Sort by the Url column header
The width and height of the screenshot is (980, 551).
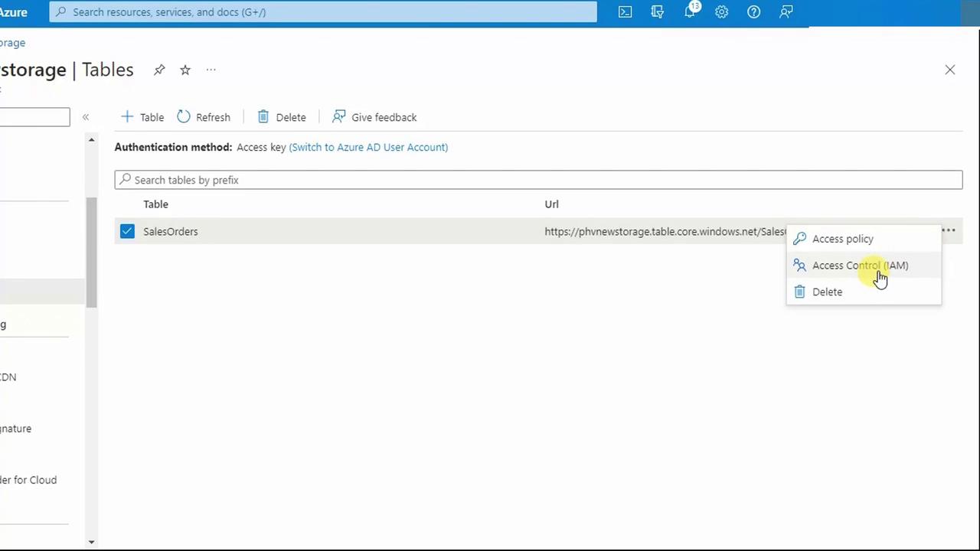pyautogui.click(x=551, y=204)
